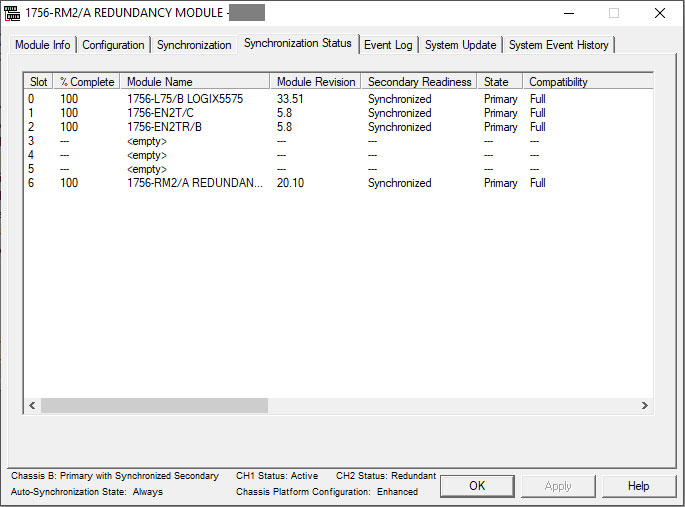The image size is (685, 507).
Task: Click the <empty> entry in slot 3
Action: [147, 141]
